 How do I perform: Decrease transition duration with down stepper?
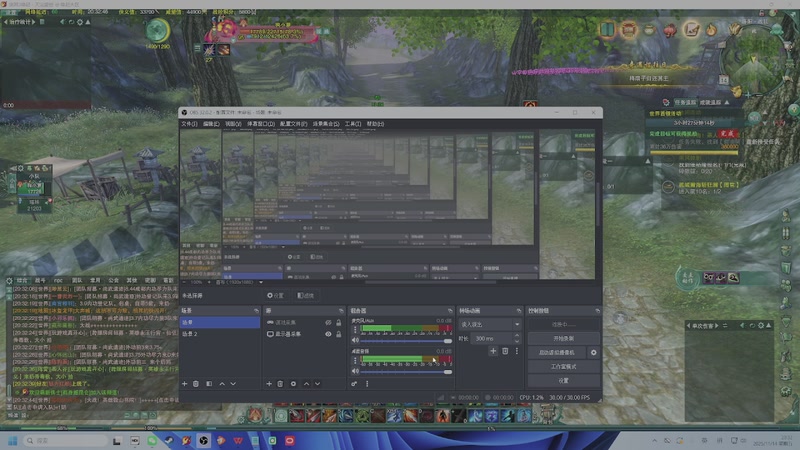click(x=517, y=341)
